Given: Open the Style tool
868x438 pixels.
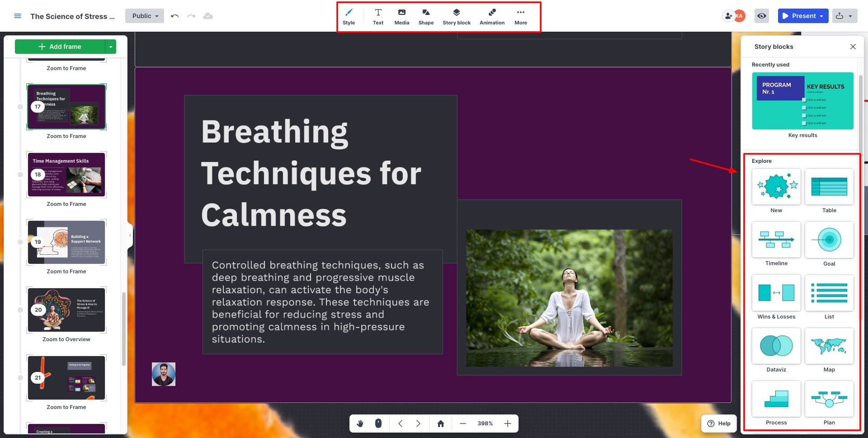Looking at the screenshot, I should (349, 17).
